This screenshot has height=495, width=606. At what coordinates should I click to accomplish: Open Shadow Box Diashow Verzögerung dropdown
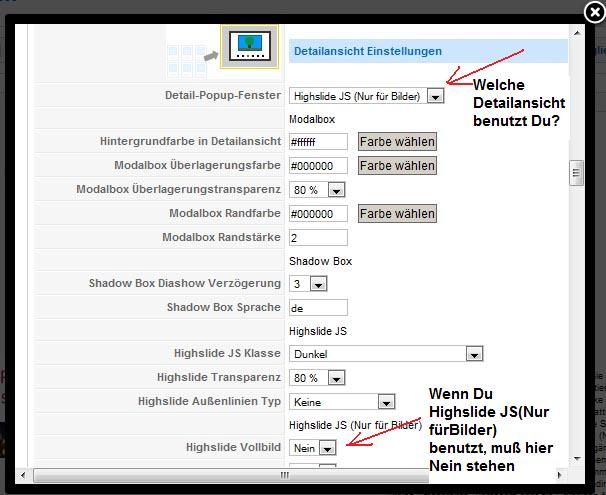[x=309, y=284]
